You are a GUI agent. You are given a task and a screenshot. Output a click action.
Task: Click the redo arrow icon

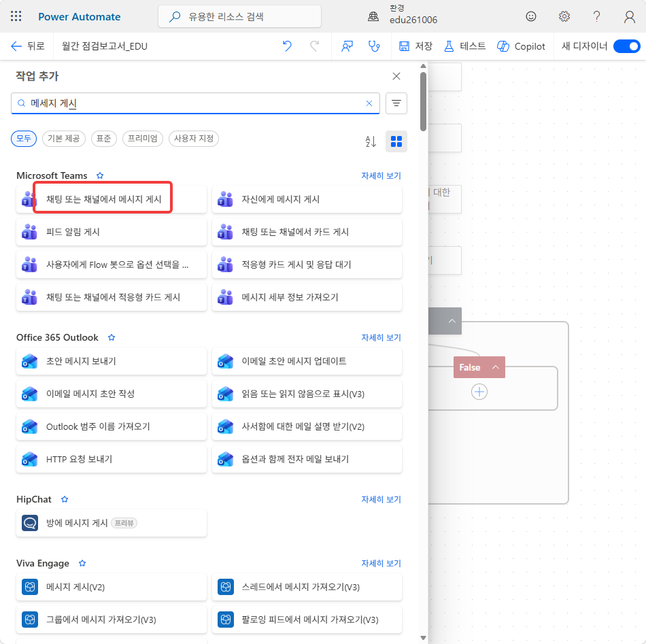(314, 46)
